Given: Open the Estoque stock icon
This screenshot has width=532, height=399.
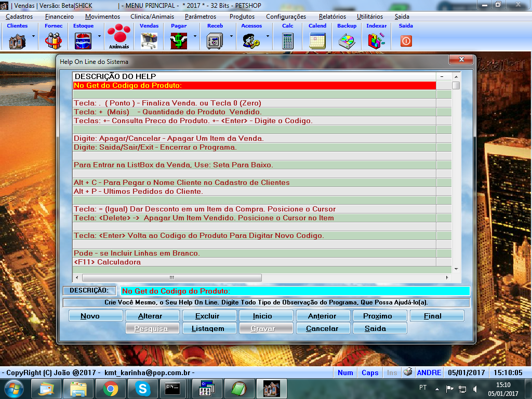Looking at the screenshot, I should coord(83,42).
